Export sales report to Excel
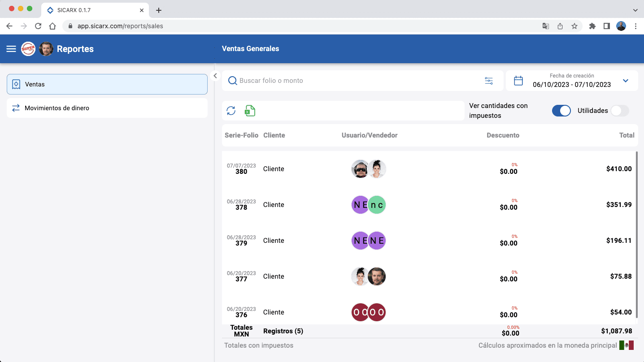This screenshot has width=644, height=362. (250, 111)
